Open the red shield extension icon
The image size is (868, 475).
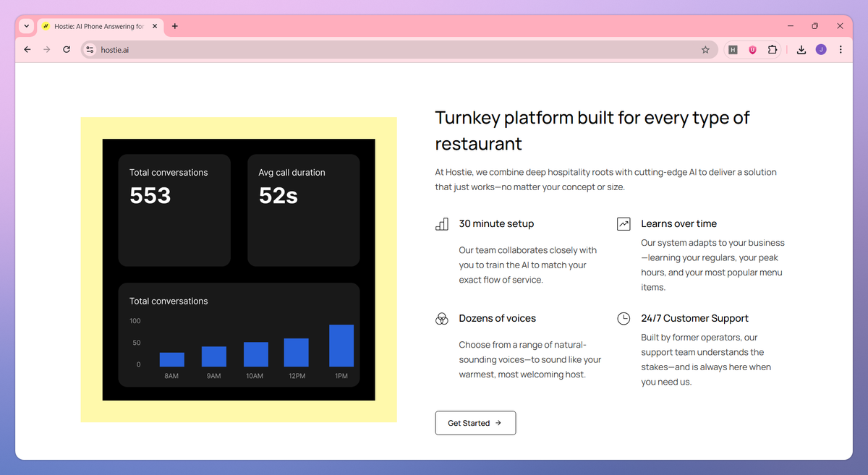[x=752, y=50]
